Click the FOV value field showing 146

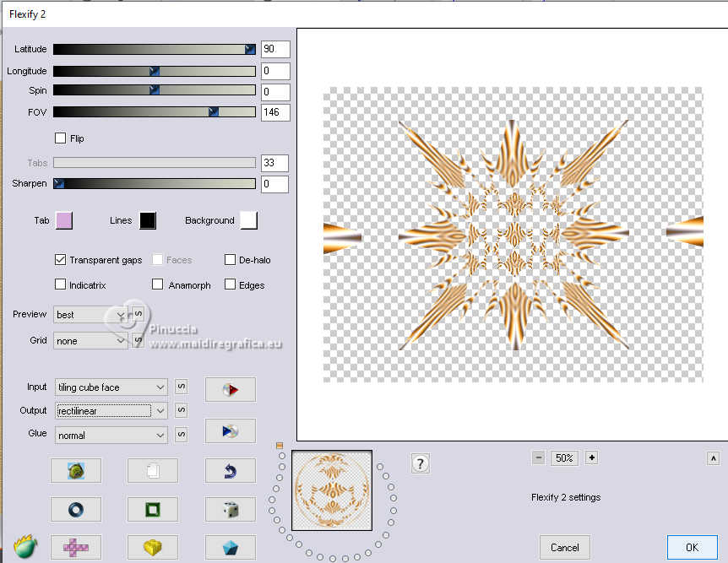pyautogui.click(x=275, y=112)
